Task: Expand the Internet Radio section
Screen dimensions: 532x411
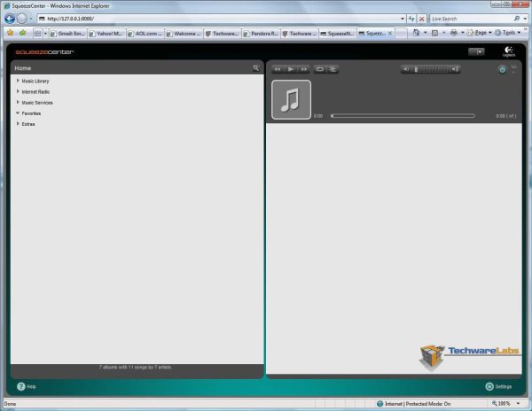Action: pos(18,91)
